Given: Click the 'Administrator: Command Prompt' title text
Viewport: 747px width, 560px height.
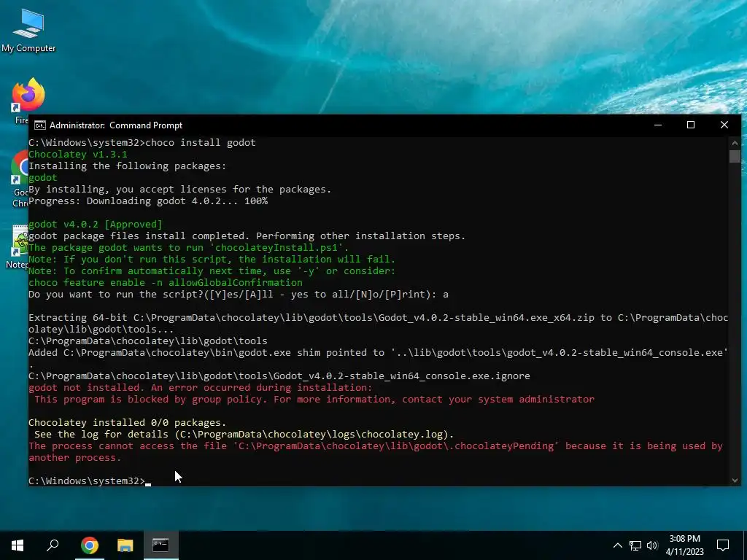Looking at the screenshot, I should click(116, 125).
